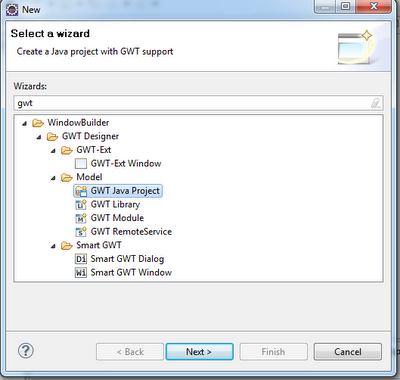The height and width of the screenshot is (380, 400).
Task: Select Smart GWT Window entry
Action: click(x=131, y=273)
